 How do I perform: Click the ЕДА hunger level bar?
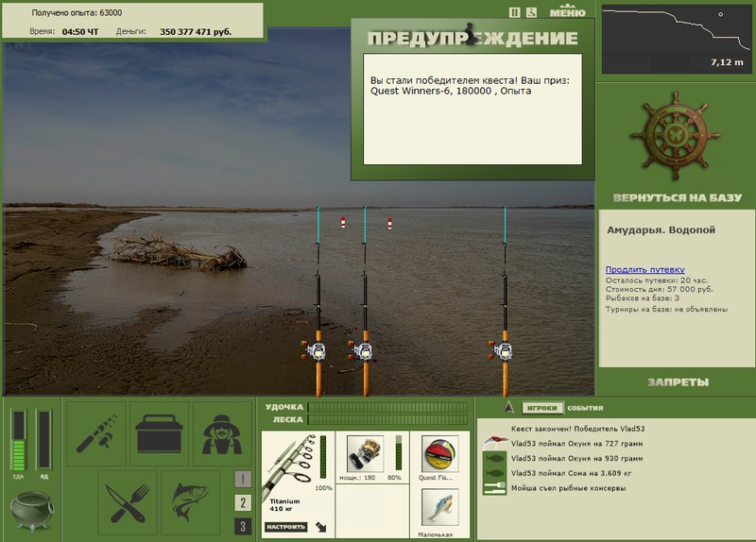(x=19, y=440)
